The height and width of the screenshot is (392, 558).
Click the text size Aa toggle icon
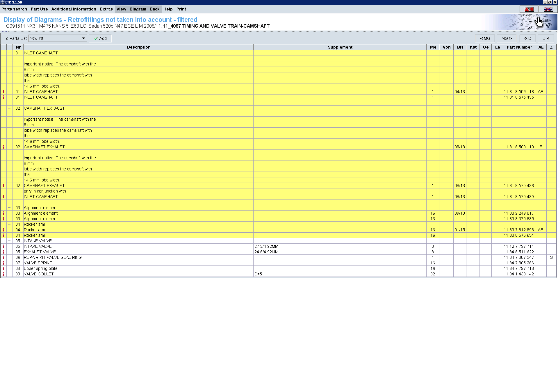pos(529,9)
